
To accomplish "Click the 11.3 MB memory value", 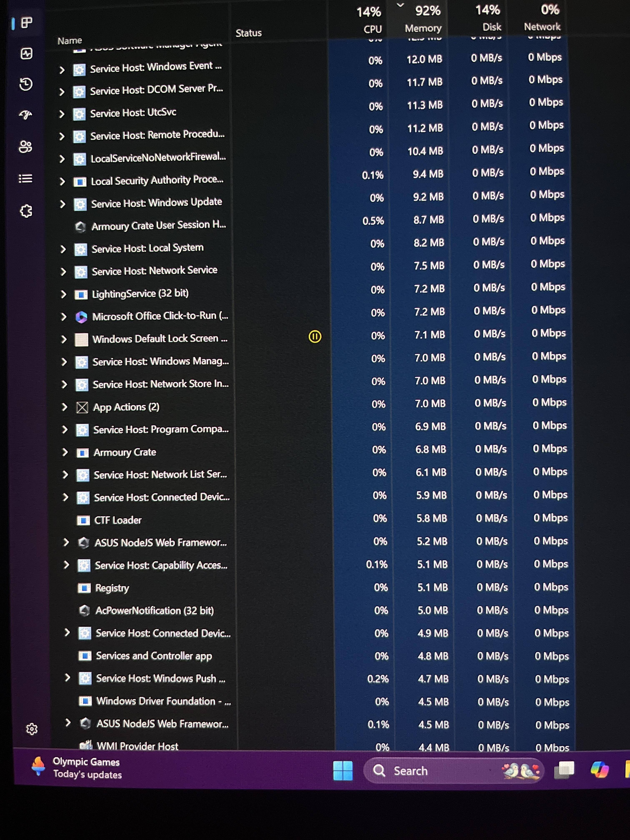I will coord(425,105).
